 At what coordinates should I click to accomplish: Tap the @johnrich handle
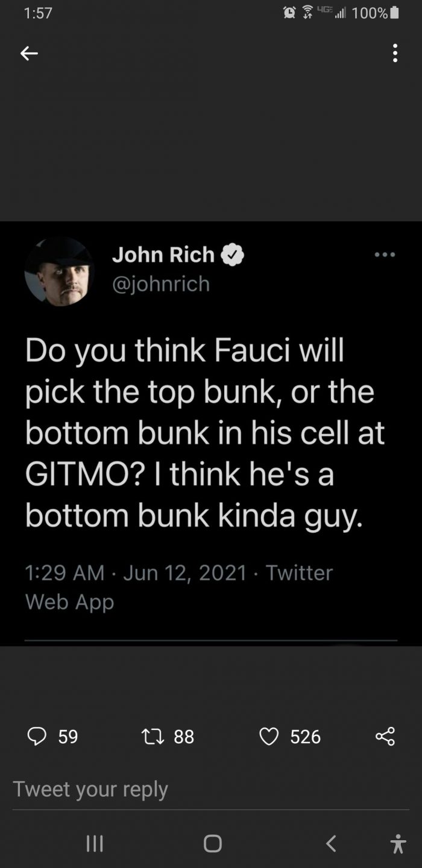click(x=161, y=284)
